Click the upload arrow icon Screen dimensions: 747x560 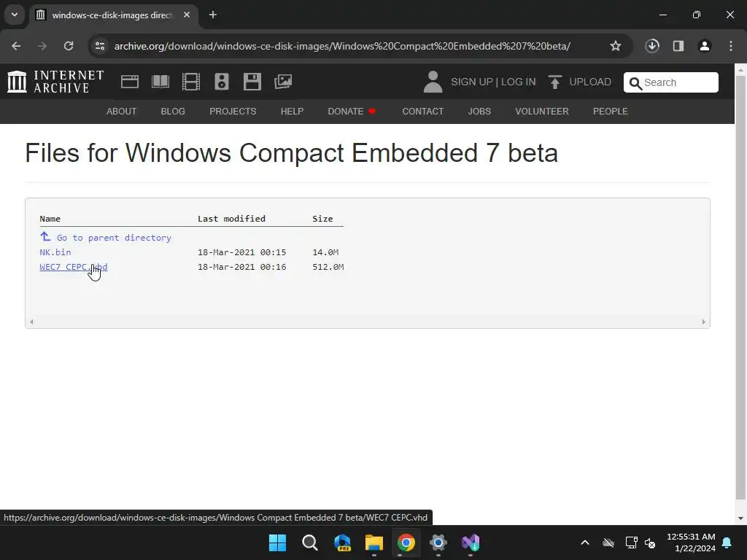point(554,82)
